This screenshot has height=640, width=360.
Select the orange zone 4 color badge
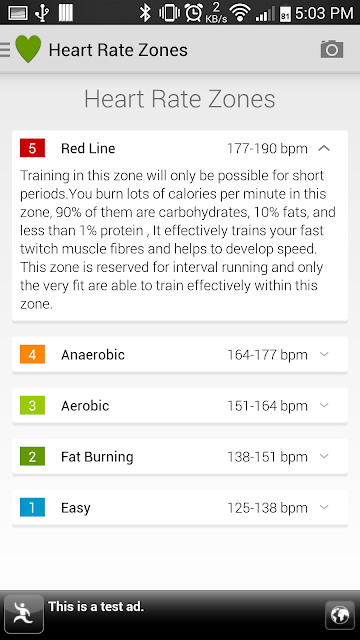click(32, 354)
